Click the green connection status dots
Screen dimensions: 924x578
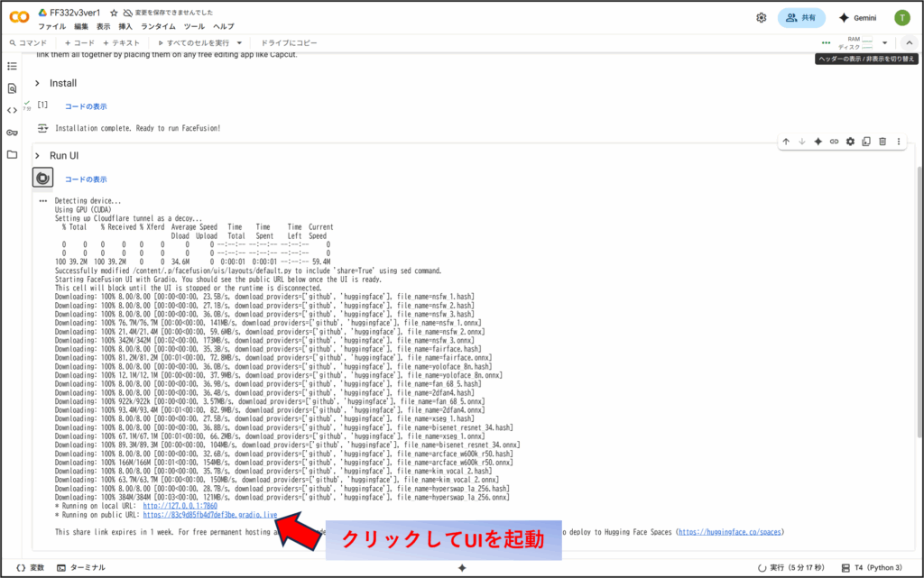827,42
